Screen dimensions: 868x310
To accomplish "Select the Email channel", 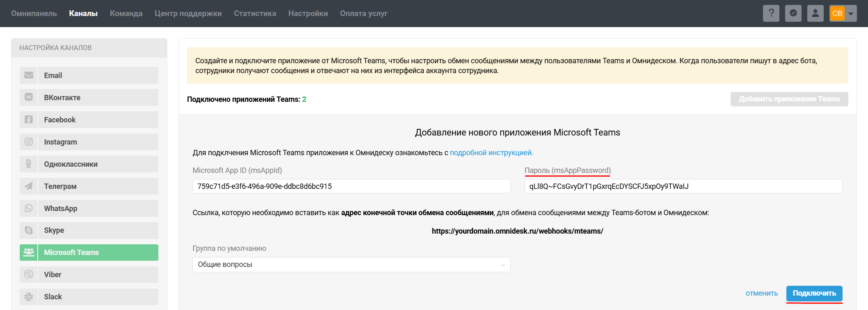I will (x=89, y=75).
